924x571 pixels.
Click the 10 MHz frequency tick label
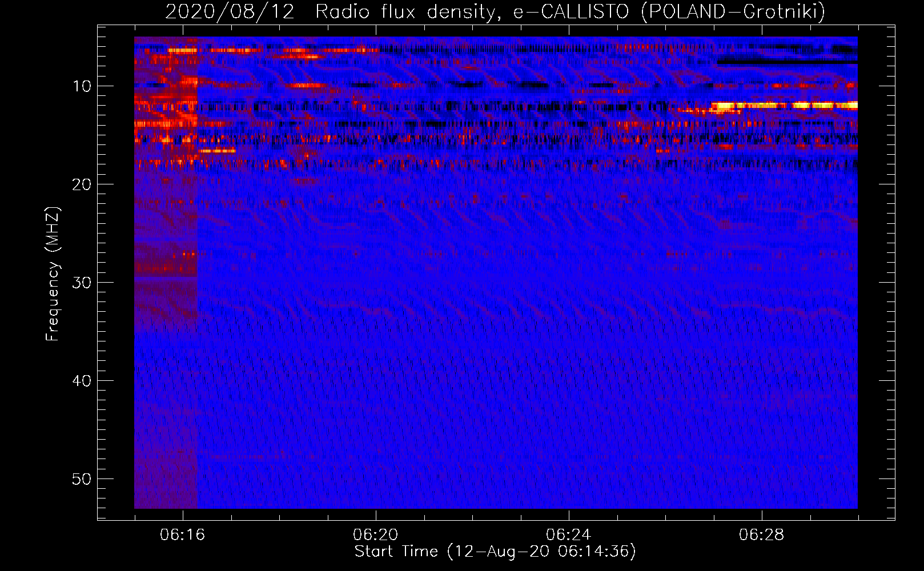82,86
